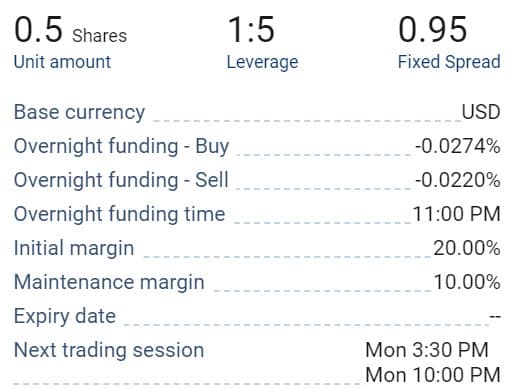
Task: Click Overnight funding time label
Action: tap(119, 214)
